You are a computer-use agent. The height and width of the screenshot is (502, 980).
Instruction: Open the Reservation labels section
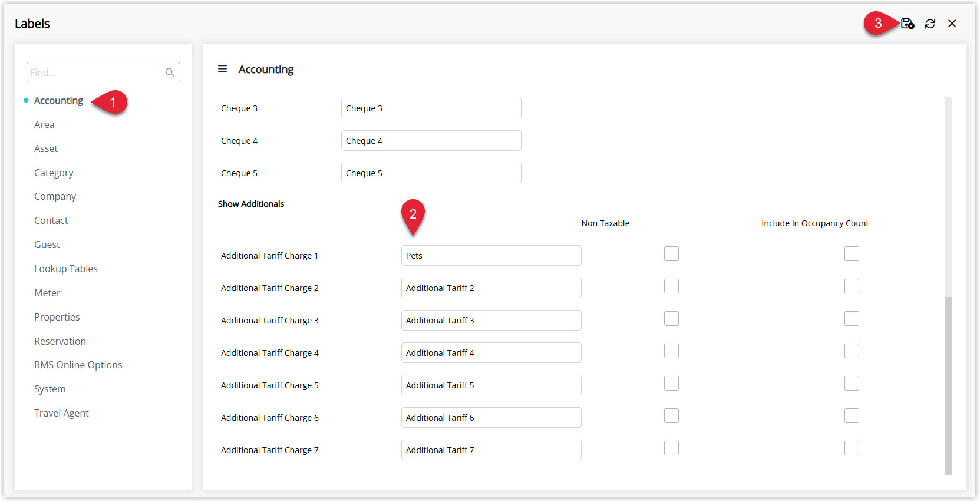pyautogui.click(x=60, y=341)
